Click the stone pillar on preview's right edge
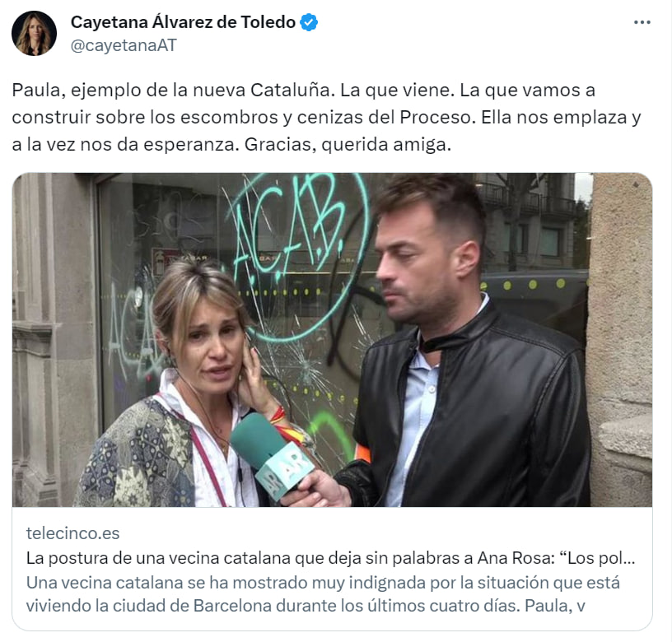Viewport: 672px width, 642px height. (x=619, y=340)
